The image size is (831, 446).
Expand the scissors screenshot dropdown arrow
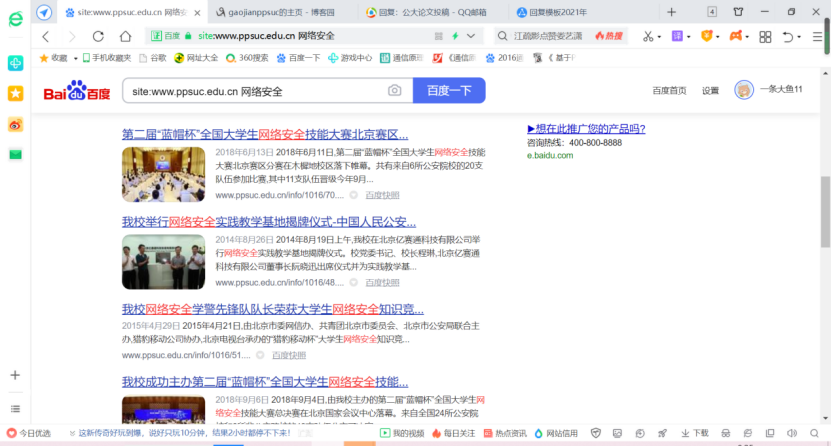[x=659, y=37]
